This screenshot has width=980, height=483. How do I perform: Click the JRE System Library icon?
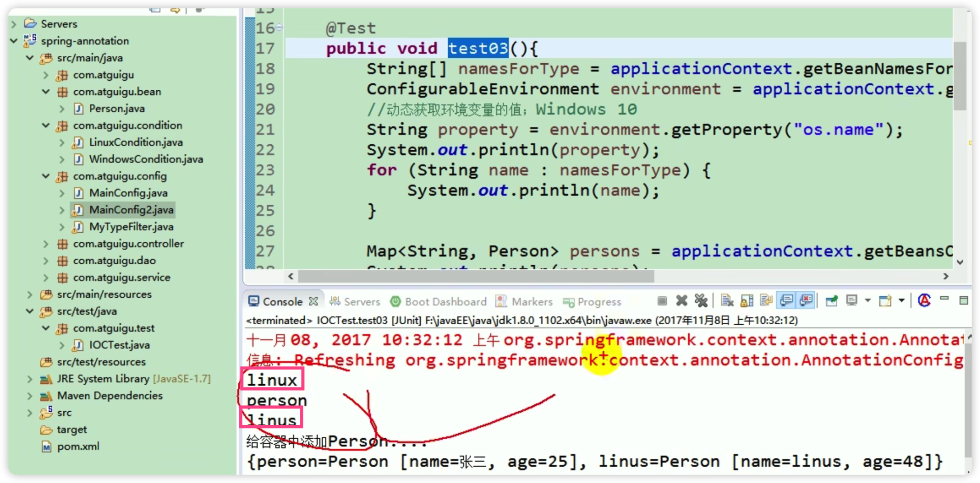(46, 379)
